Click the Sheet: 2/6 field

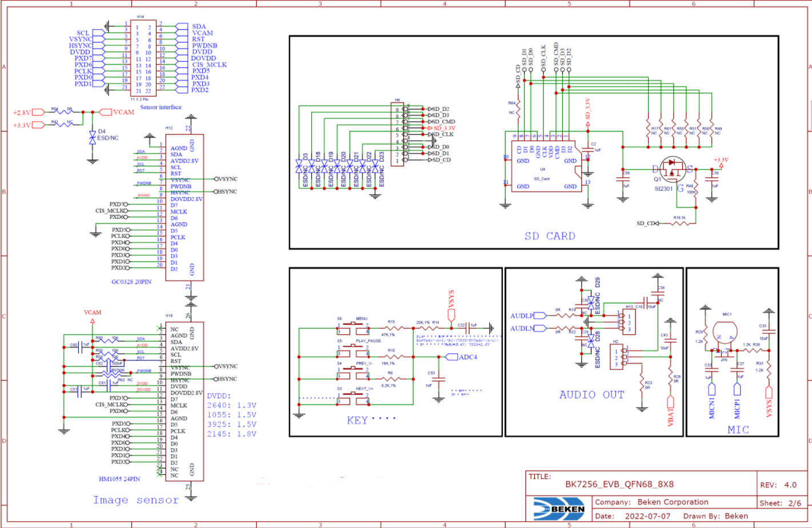coord(781,503)
